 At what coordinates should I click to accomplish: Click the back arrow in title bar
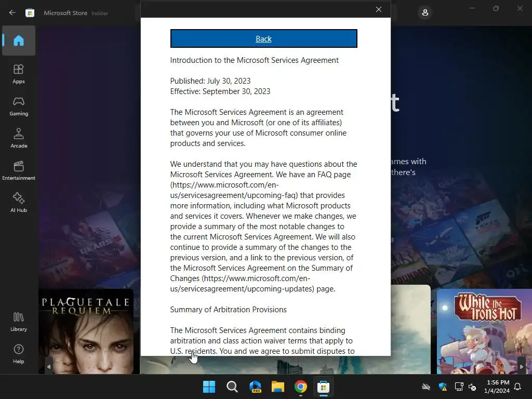click(x=12, y=13)
